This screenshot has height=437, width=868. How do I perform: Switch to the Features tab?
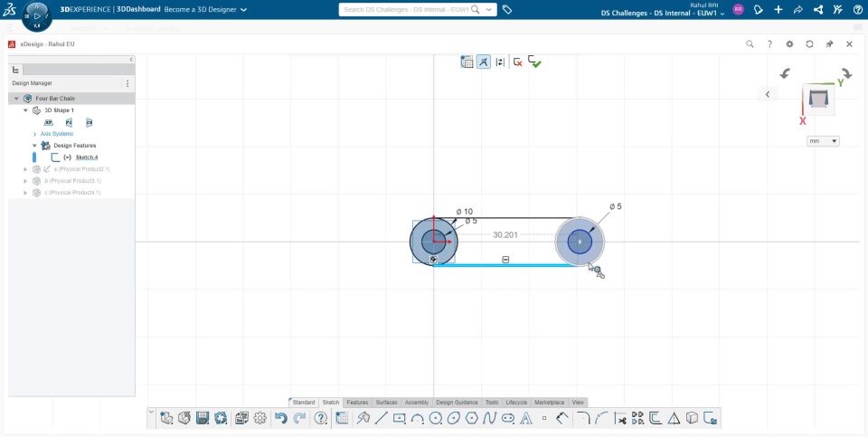tap(357, 402)
